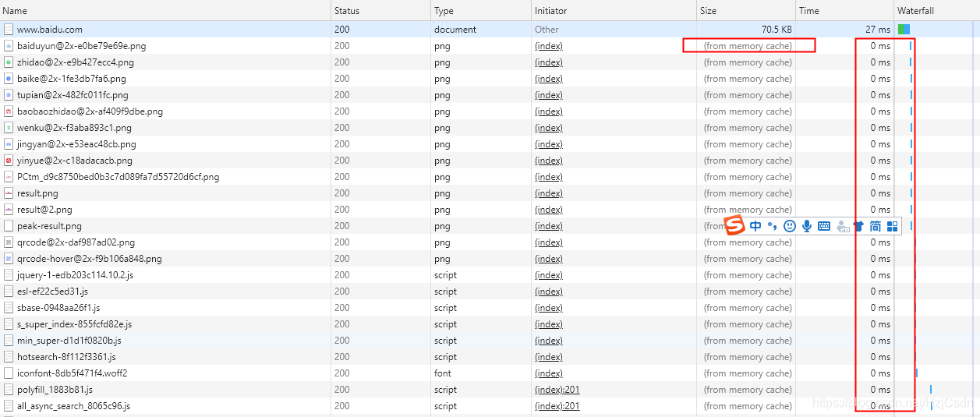Open the (index):201 initiator link for polyfill_1883b81.js
The height and width of the screenshot is (417, 980).
tap(557, 390)
